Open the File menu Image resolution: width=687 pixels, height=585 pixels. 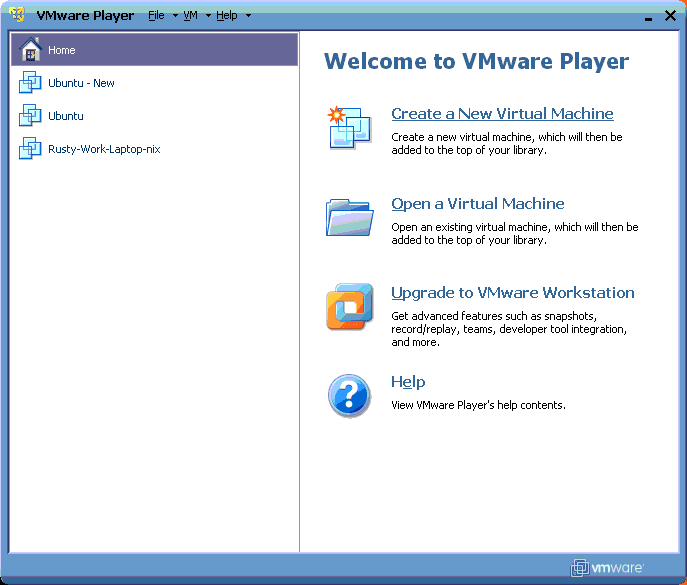pyautogui.click(x=156, y=15)
